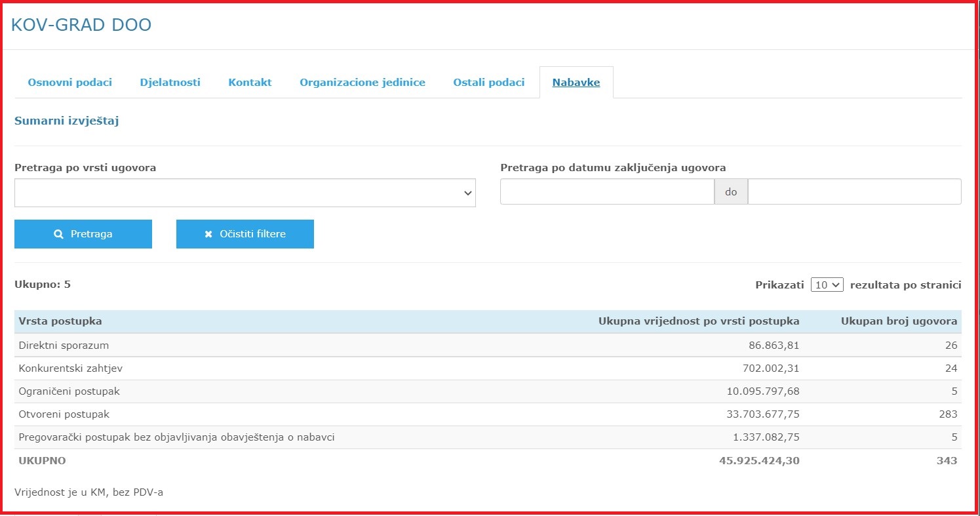Select the Konkurentski zahtjev row label
This screenshot has height=516, width=980.
tap(71, 368)
